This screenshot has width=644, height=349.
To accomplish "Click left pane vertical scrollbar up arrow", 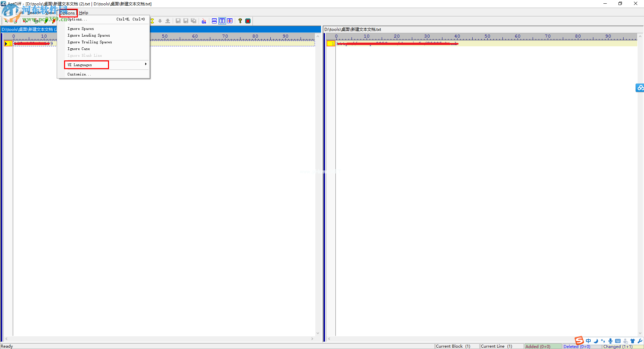I will pos(318,36).
